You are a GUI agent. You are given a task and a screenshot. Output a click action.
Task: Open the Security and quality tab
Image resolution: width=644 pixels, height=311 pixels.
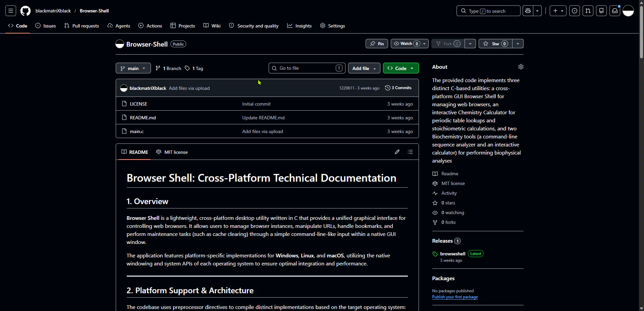(254, 26)
